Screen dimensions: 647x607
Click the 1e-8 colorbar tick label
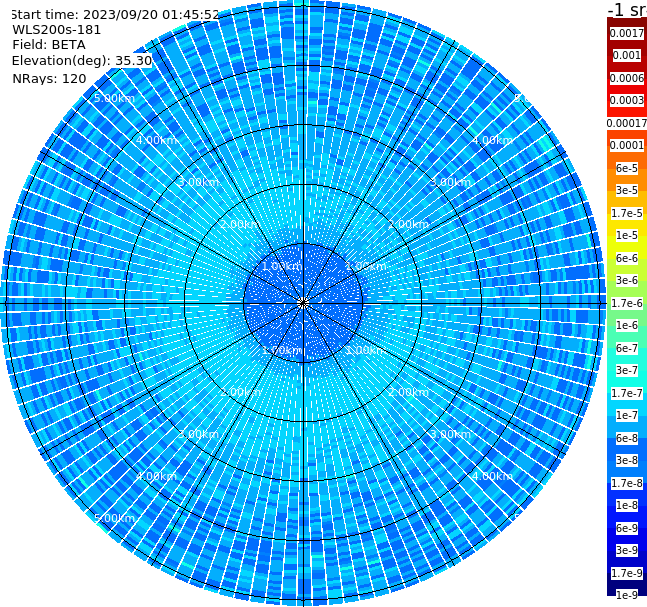pos(627,505)
